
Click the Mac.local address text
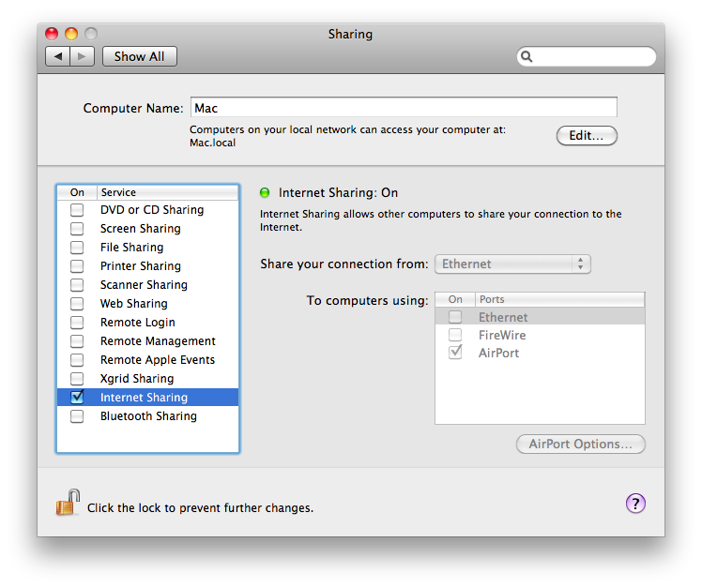(x=213, y=143)
